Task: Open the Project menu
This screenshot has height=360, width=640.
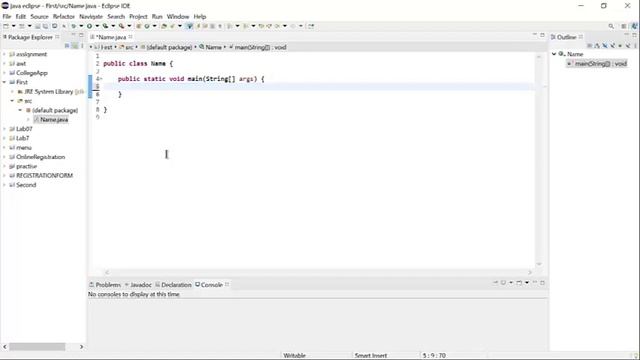Action: click(138, 17)
